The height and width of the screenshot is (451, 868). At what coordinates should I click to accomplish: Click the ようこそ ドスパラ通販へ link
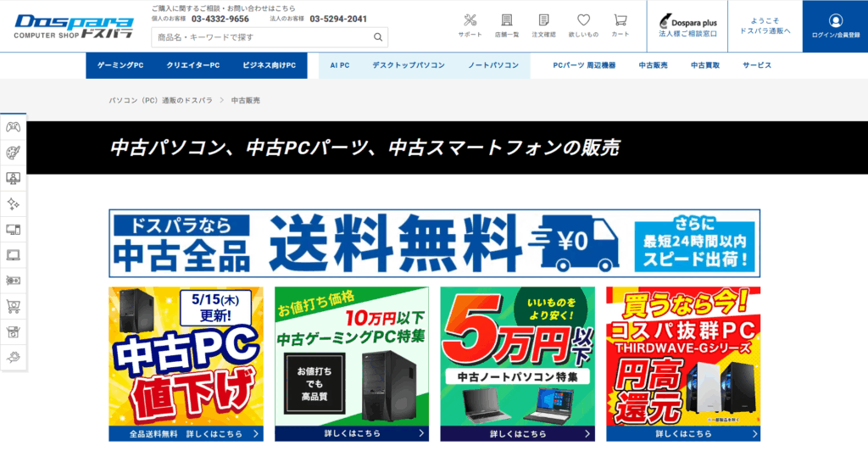pos(765,26)
